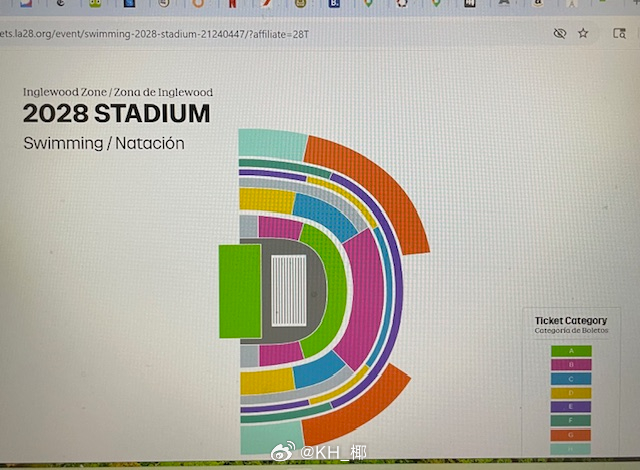Screen dimensions: 640x470
Task: Select category G orange legend swatch
Action: tap(571, 435)
